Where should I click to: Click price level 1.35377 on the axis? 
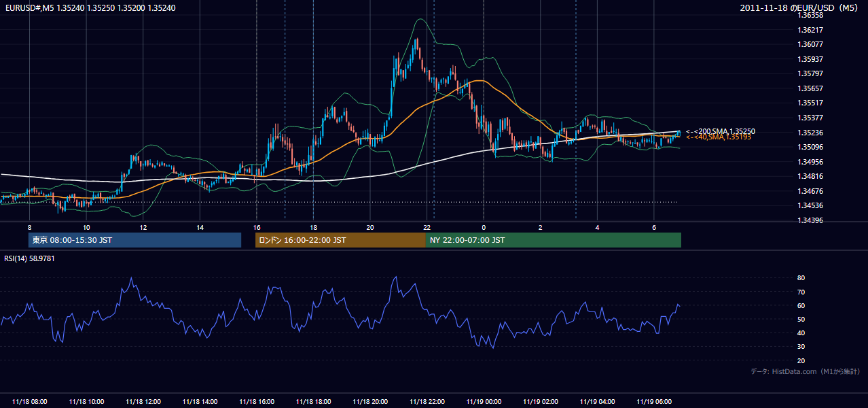[x=810, y=118]
